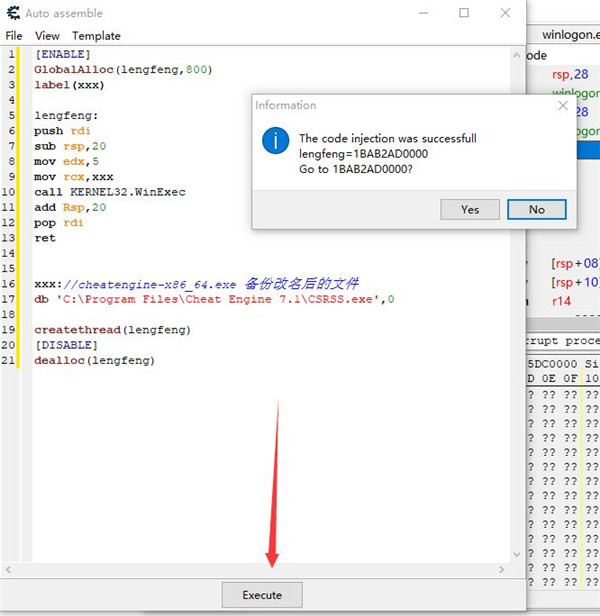Click the db CSRSS.exe path string line
Screen dimensions: 600x616
click(x=214, y=299)
